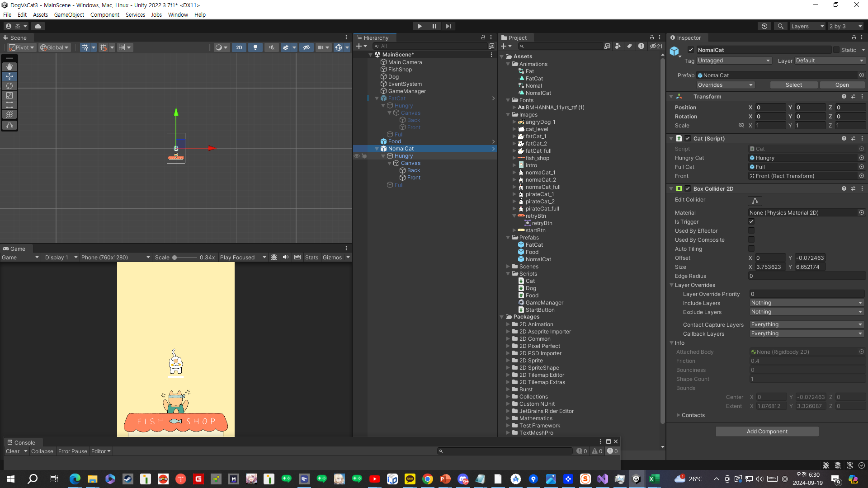Open the Play Focused dropdown
The image size is (868, 488).
click(243, 258)
